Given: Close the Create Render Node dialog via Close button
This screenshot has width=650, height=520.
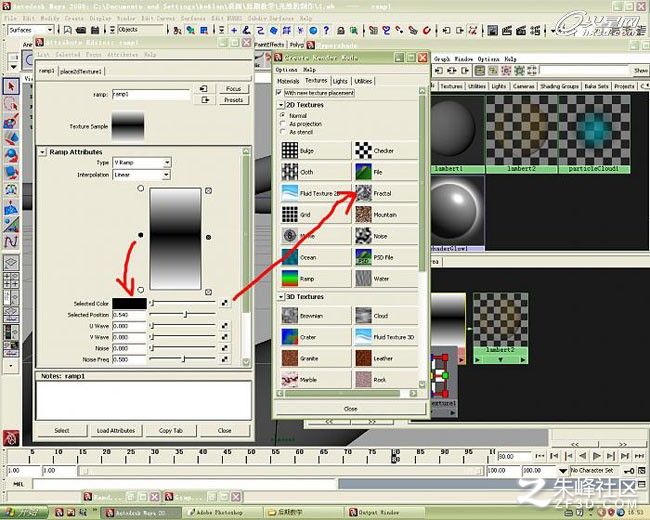Looking at the screenshot, I should [x=350, y=408].
